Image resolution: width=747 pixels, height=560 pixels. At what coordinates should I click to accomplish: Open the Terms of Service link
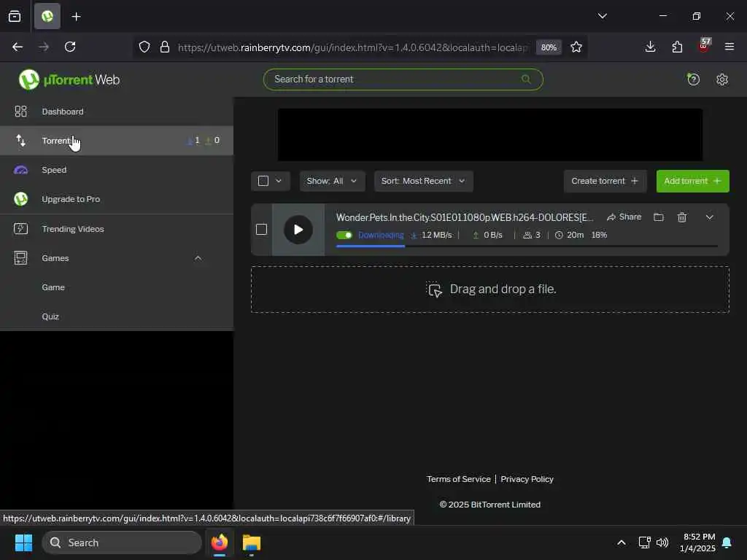pyautogui.click(x=458, y=479)
